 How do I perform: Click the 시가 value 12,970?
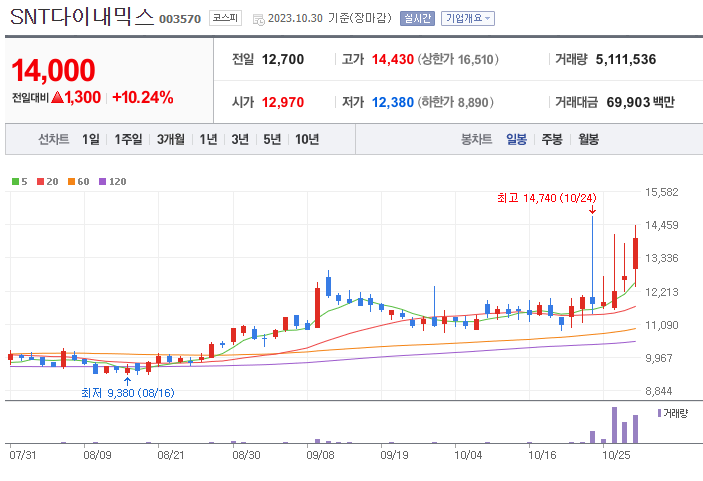tap(283, 102)
